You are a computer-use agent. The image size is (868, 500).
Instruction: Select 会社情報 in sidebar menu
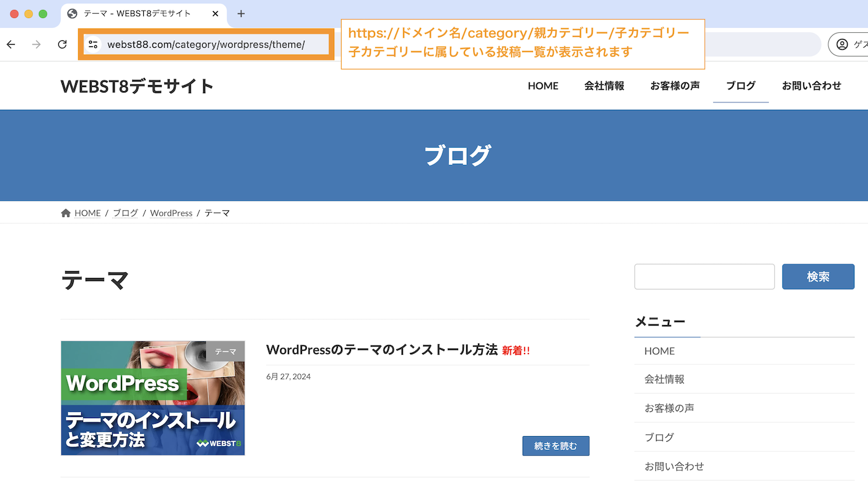coord(665,379)
